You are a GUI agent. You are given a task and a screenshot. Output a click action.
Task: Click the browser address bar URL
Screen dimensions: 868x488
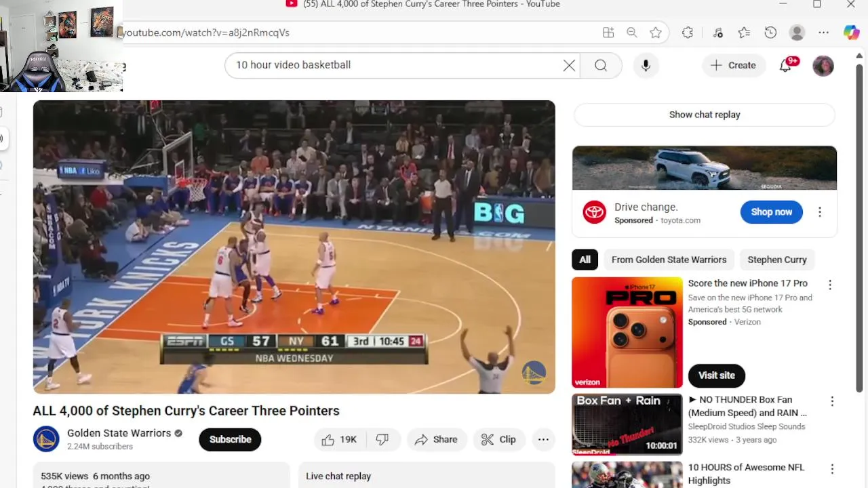click(x=206, y=33)
